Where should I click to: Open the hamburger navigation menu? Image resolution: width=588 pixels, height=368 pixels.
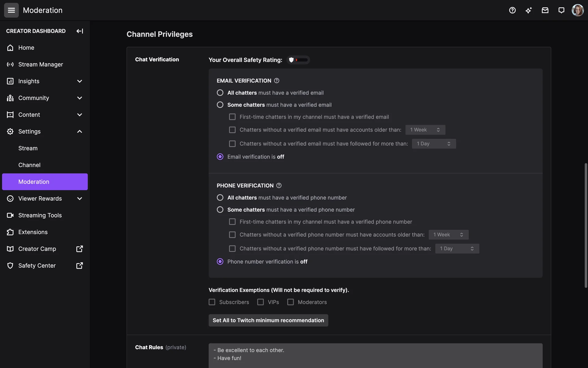tap(11, 10)
